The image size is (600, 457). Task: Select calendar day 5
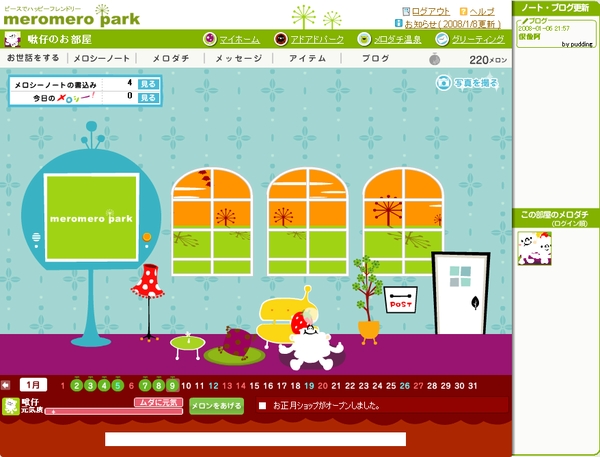117,385
